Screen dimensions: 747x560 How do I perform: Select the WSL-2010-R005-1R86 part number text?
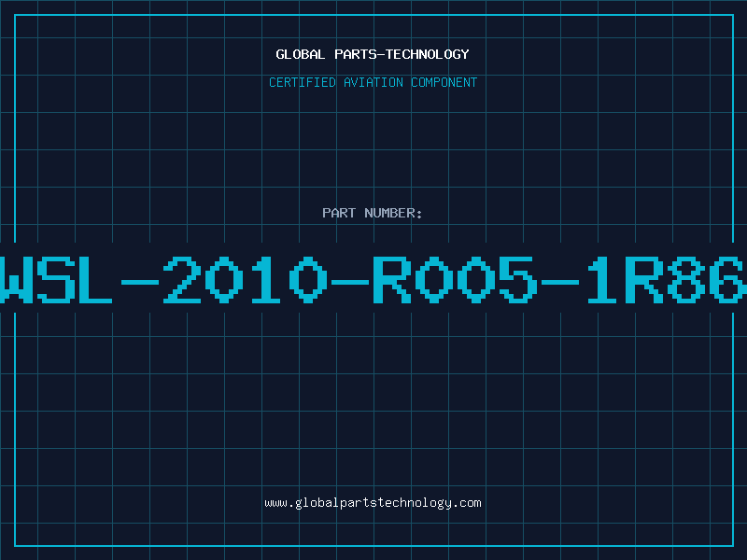[x=373, y=280]
